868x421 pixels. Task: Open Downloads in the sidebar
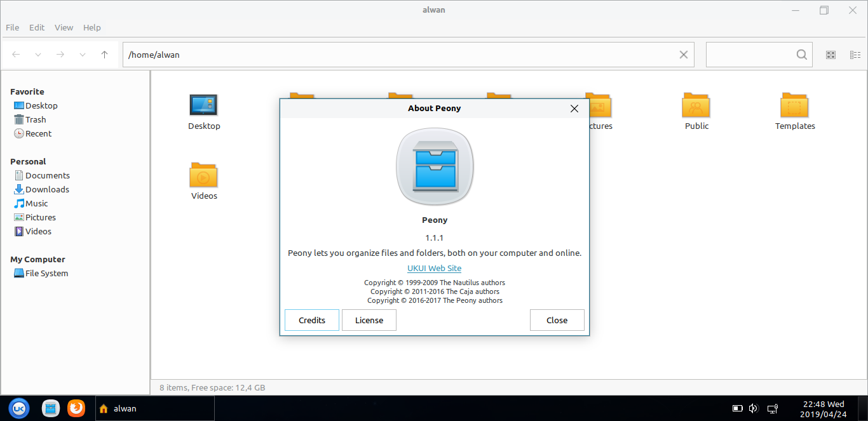[x=42, y=189]
